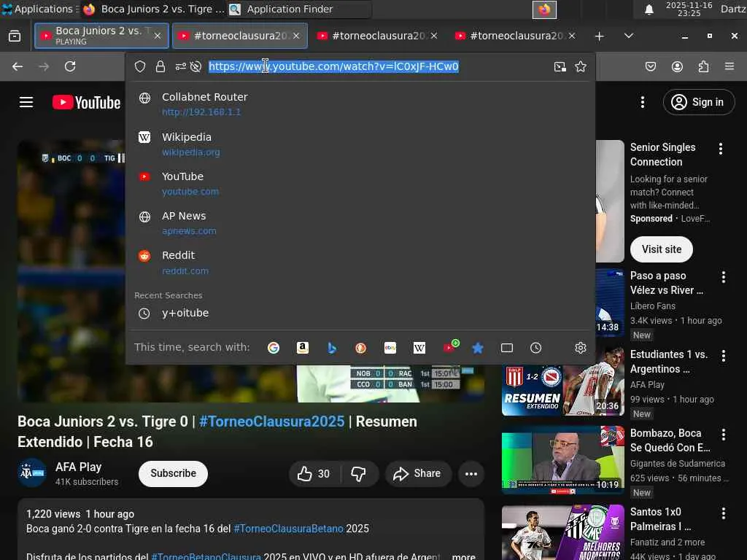Open Pocket save icon in toolbar
This screenshot has height=560, width=747.
pyautogui.click(x=651, y=66)
